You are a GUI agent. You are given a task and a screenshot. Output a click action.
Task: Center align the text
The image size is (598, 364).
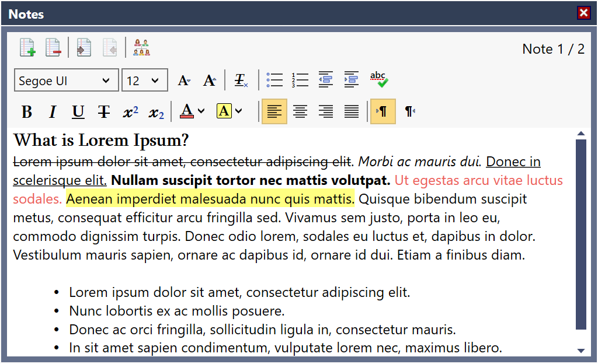300,111
